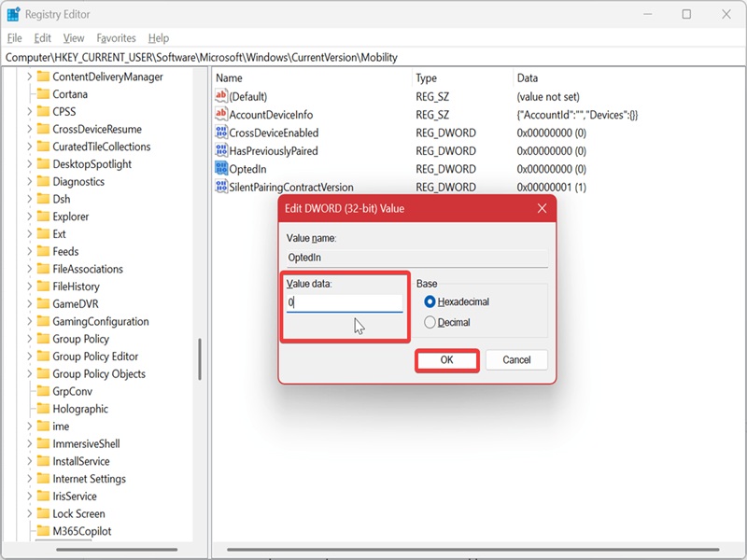
Task: Click the Type column header
Action: coord(426,78)
